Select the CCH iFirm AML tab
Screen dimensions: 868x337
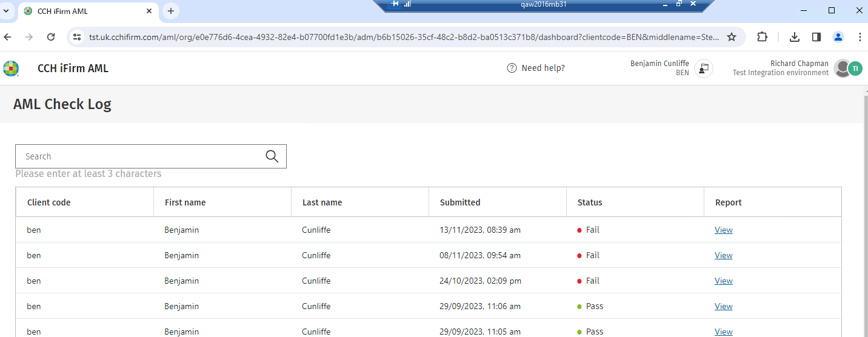(x=85, y=11)
